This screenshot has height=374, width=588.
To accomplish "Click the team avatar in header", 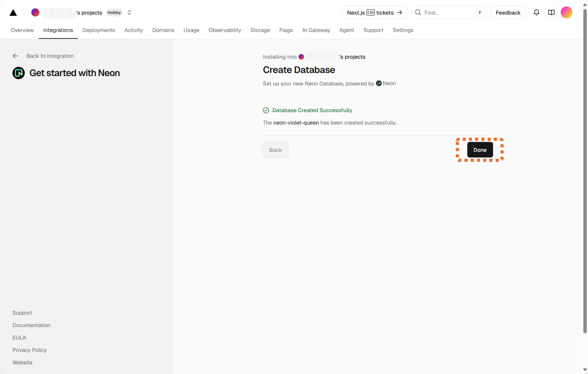I will tap(36, 13).
